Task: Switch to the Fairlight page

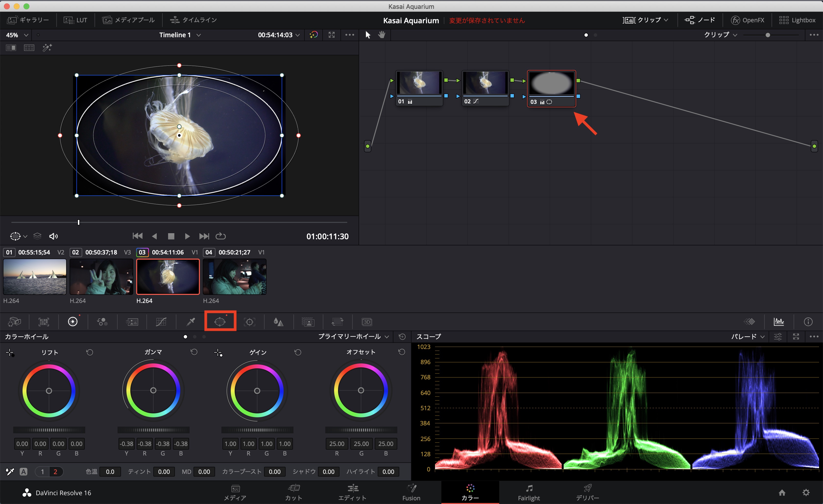Action: 529,493
